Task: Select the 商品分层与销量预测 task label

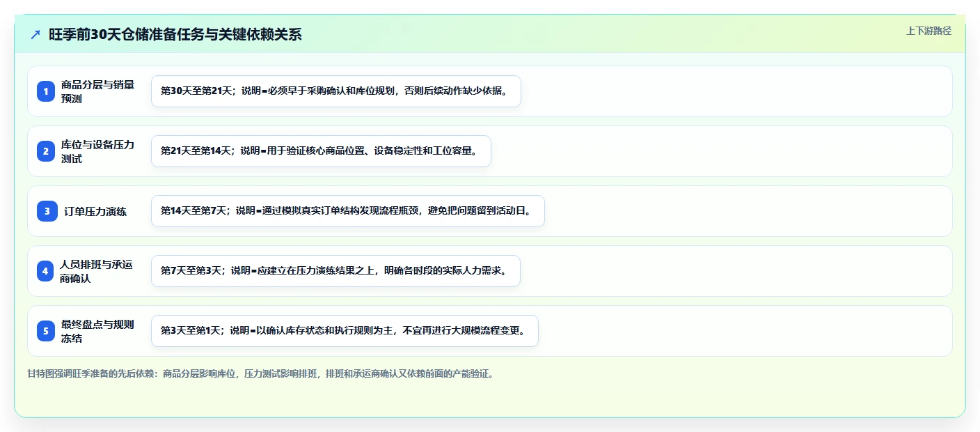Action: pyautogui.click(x=98, y=91)
